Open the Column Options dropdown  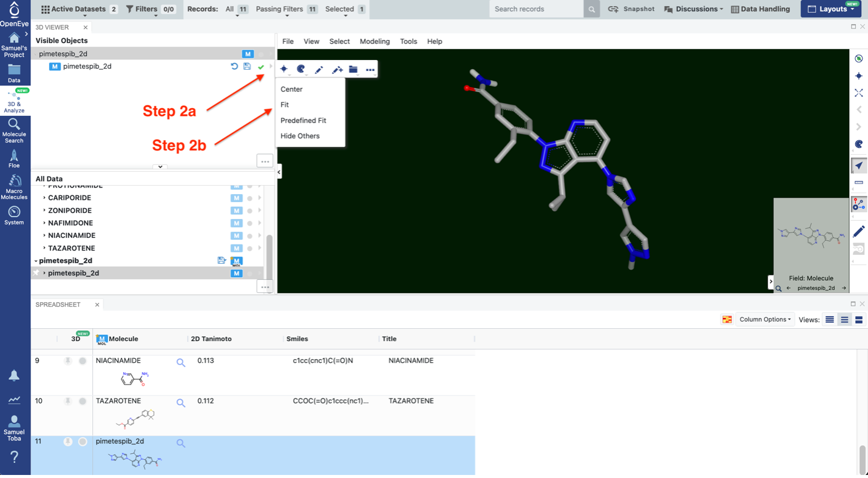(x=764, y=320)
